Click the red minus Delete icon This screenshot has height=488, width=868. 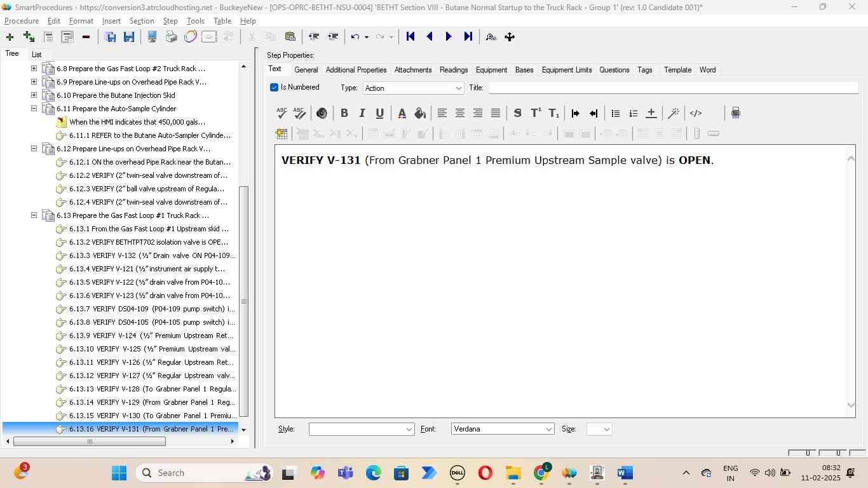tap(86, 37)
